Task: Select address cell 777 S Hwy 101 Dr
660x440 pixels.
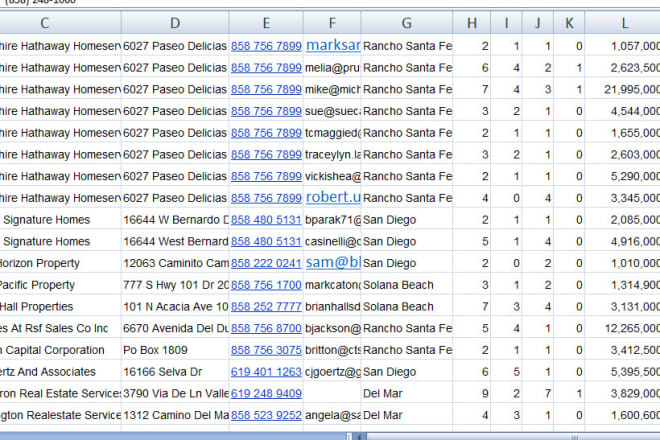Action: click(x=175, y=285)
